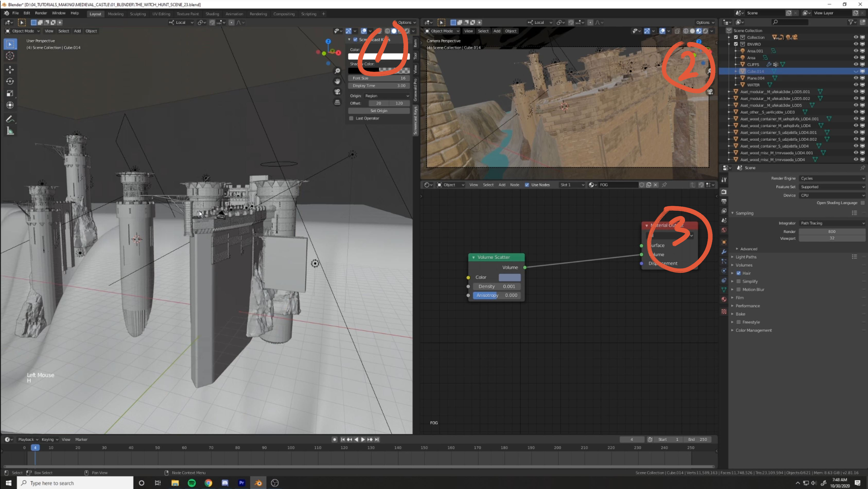The width and height of the screenshot is (868, 489).
Task: Enable the Motion Blur checkbox
Action: (739, 289)
